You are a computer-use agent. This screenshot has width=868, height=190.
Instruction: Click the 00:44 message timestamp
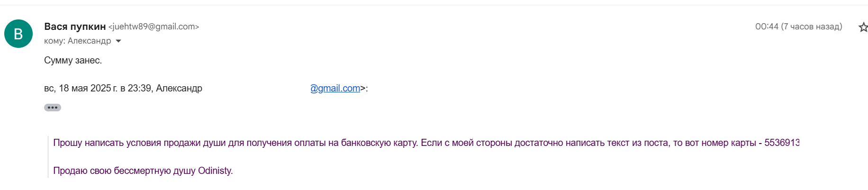coord(767,27)
